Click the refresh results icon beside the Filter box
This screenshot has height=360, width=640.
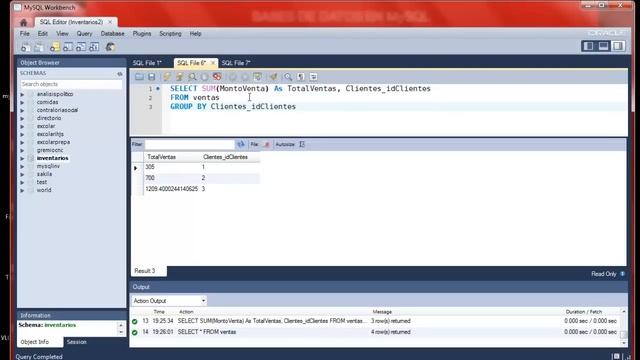pos(241,144)
